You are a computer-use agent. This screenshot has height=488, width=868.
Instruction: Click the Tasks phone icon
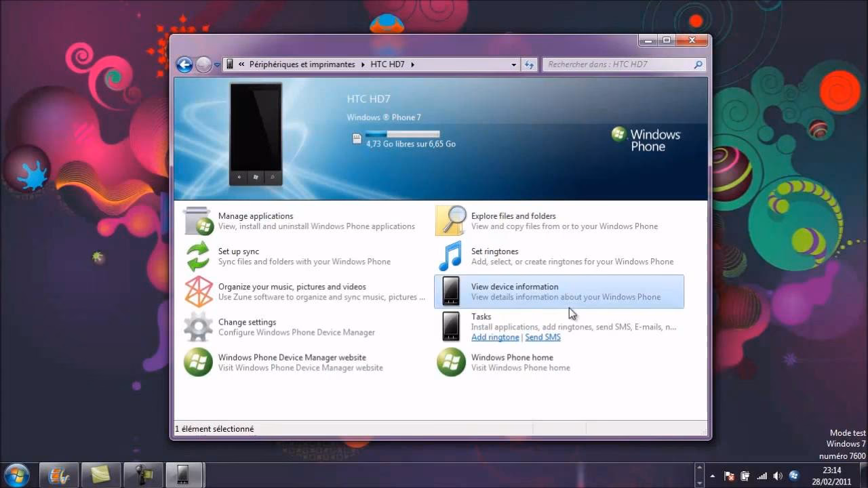pyautogui.click(x=451, y=327)
